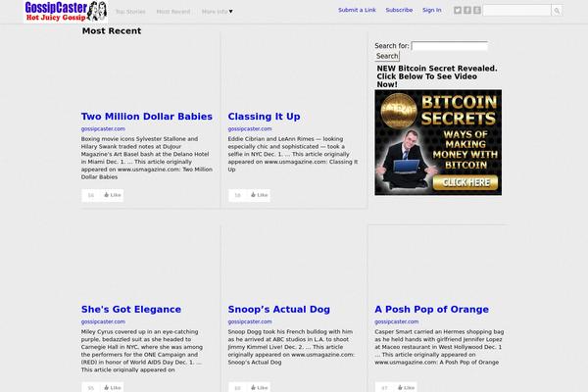The image size is (588, 392).
Task: Like the She's Got Elegance story
Action: [x=113, y=387]
